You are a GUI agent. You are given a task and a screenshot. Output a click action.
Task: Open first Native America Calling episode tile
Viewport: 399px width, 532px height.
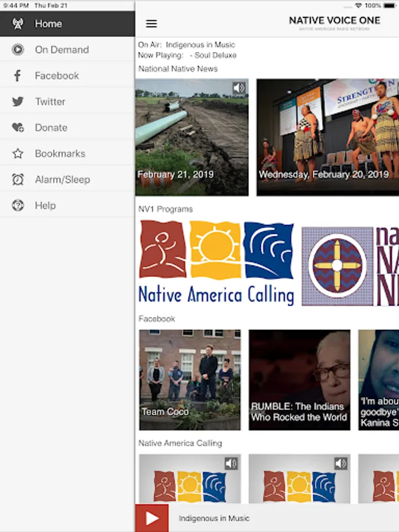pyautogui.click(x=190, y=479)
